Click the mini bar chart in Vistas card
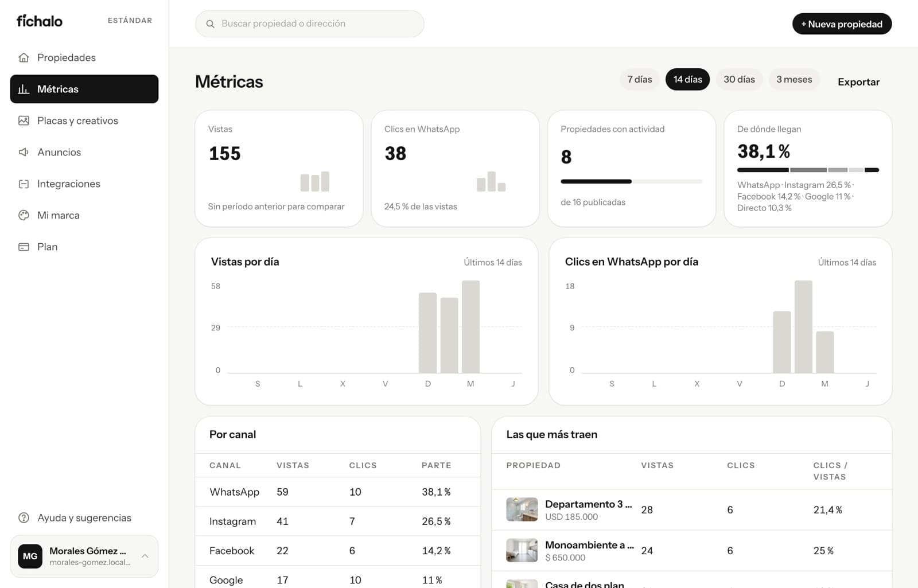Screen dimensions: 918x588 point(315,181)
